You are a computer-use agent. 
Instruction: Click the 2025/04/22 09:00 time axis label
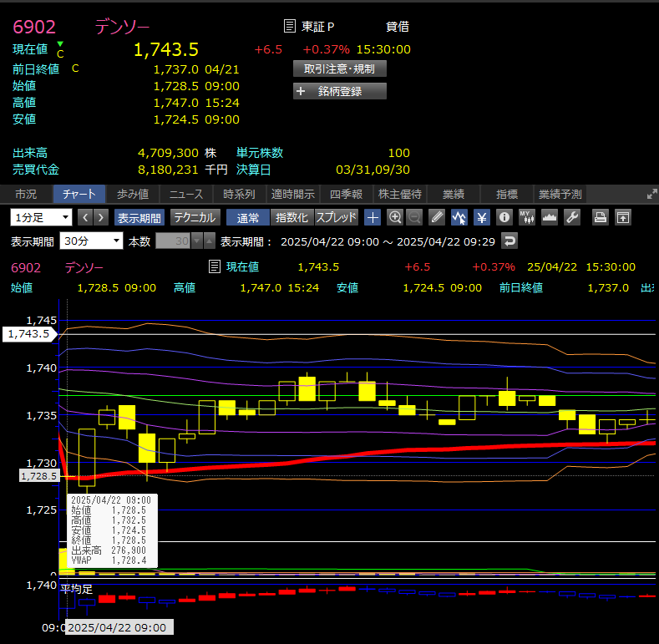119,627
